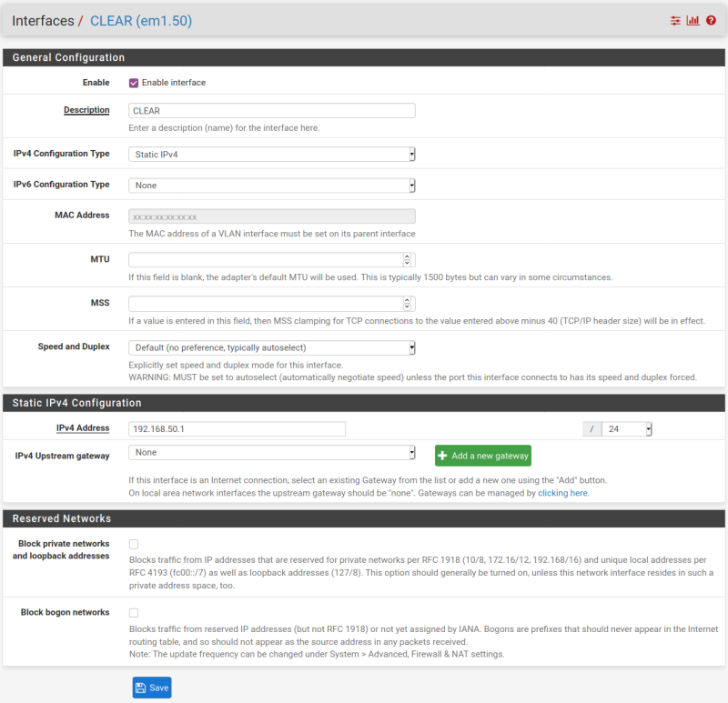This screenshot has height=703, width=728.
Task: Enable Block private networks checkbox
Action: (134, 544)
